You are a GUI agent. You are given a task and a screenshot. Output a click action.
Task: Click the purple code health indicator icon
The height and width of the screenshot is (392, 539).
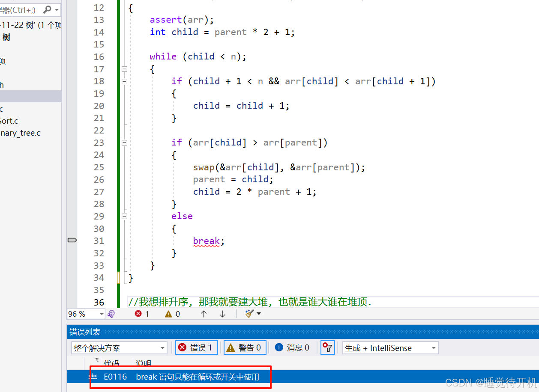pyautogui.click(x=111, y=314)
